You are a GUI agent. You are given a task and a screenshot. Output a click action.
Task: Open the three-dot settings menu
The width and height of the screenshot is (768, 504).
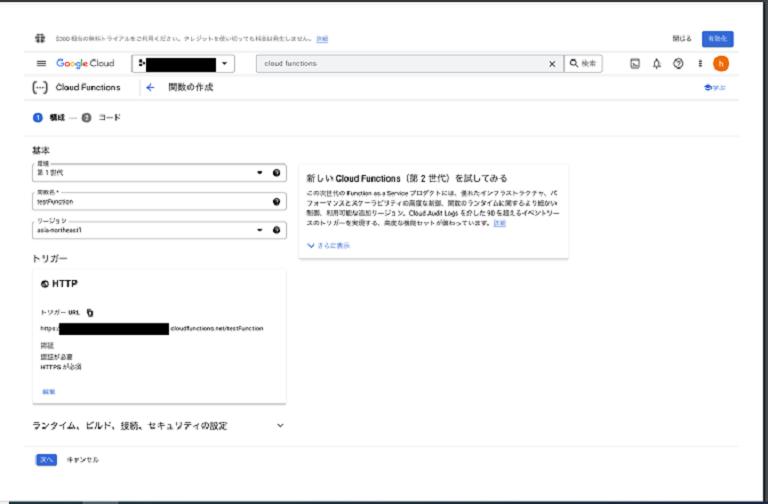(700, 64)
